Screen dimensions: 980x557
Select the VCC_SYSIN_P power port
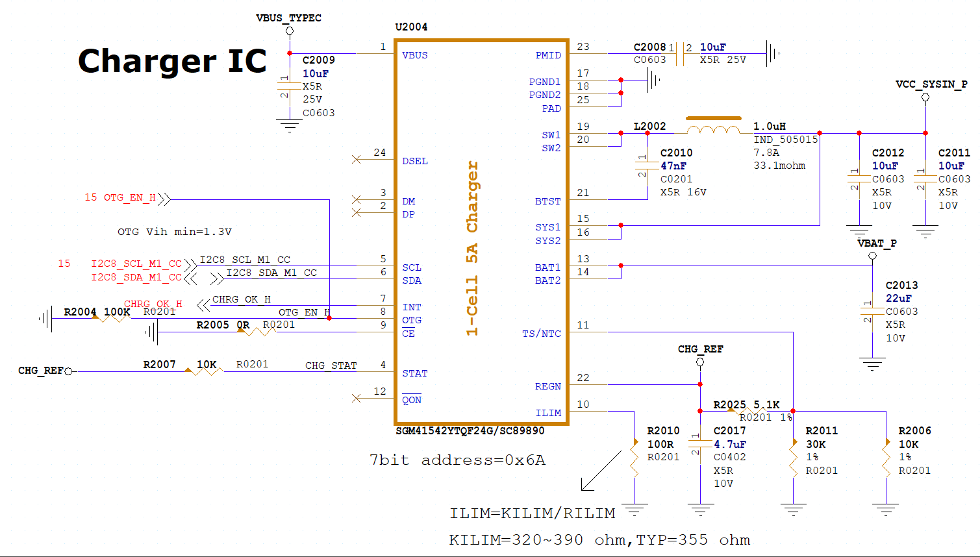(x=925, y=97)
